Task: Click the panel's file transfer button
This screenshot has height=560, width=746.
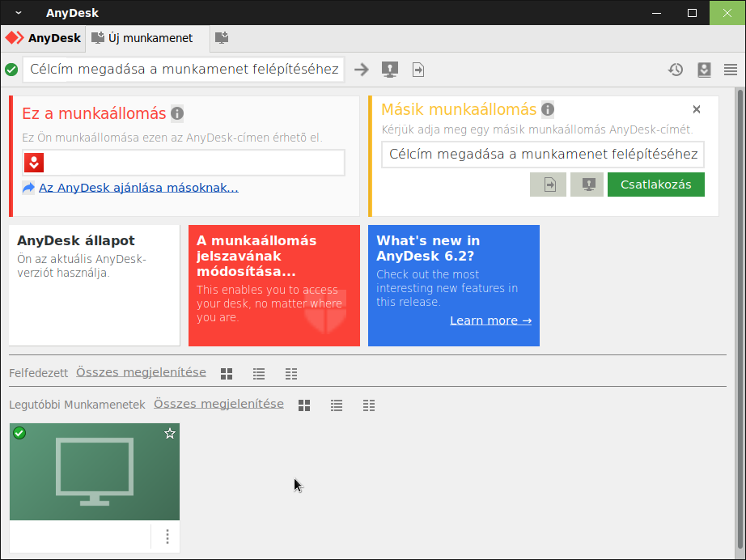Action: tap(548, 185)
